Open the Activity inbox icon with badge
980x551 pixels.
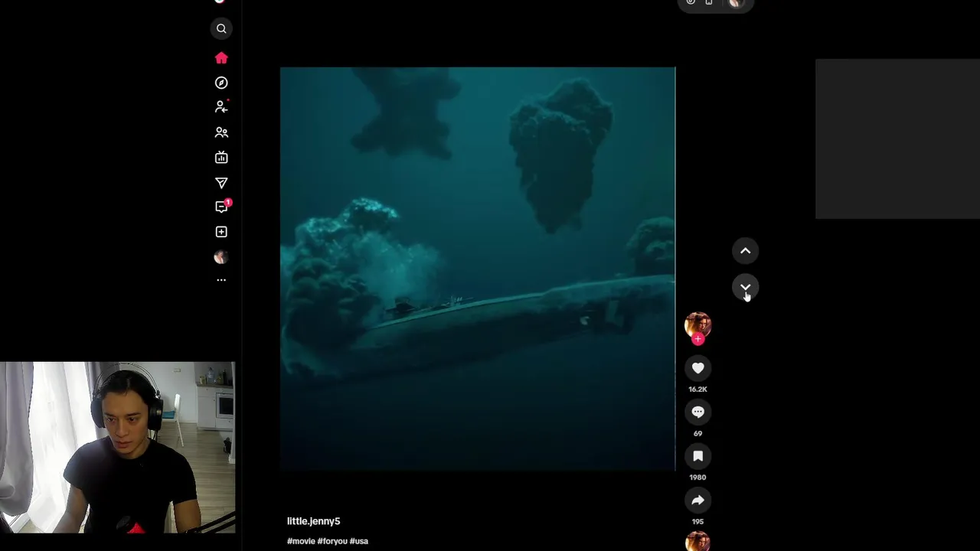222,207
